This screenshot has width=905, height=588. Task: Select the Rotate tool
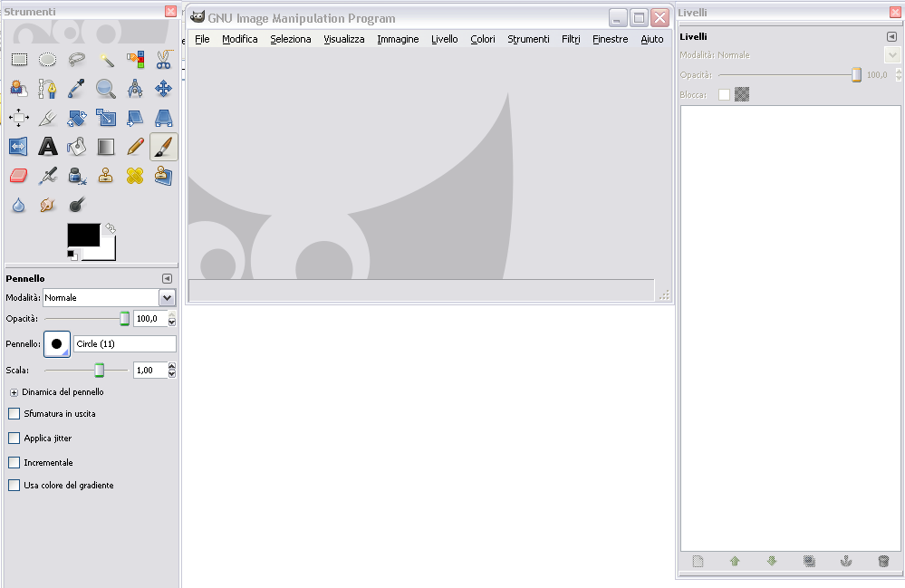[76, 118]
